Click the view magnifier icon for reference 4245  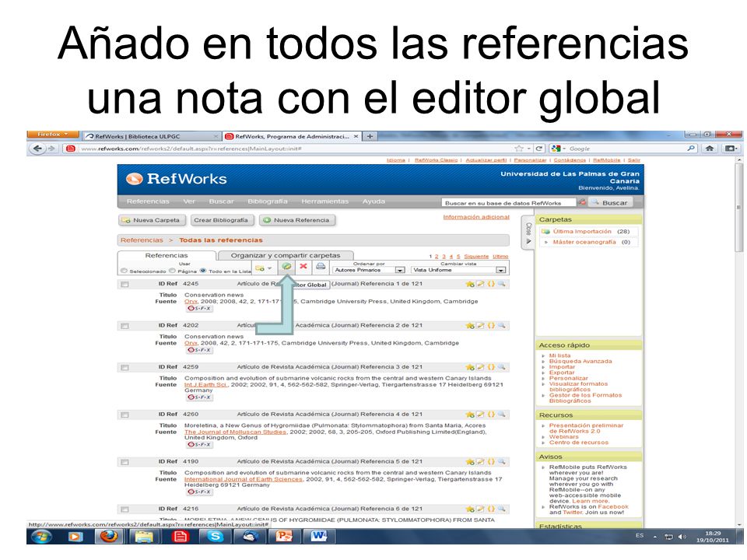pyautogui.click(x=501, y=285)
